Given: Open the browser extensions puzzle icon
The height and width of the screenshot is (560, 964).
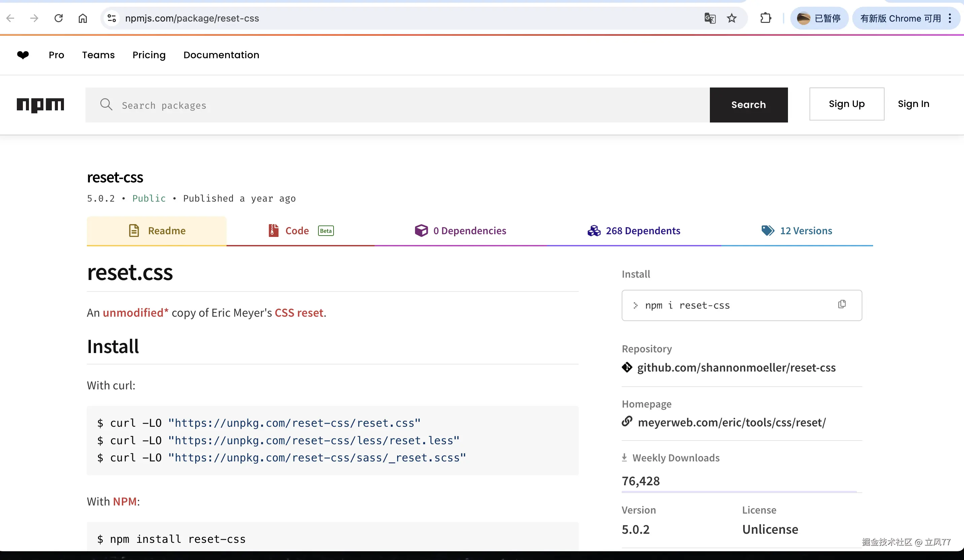Looking at the screenshot, I should 765,18.
